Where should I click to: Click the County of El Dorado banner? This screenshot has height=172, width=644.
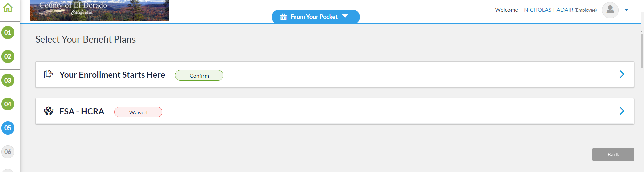click(99, 10)
